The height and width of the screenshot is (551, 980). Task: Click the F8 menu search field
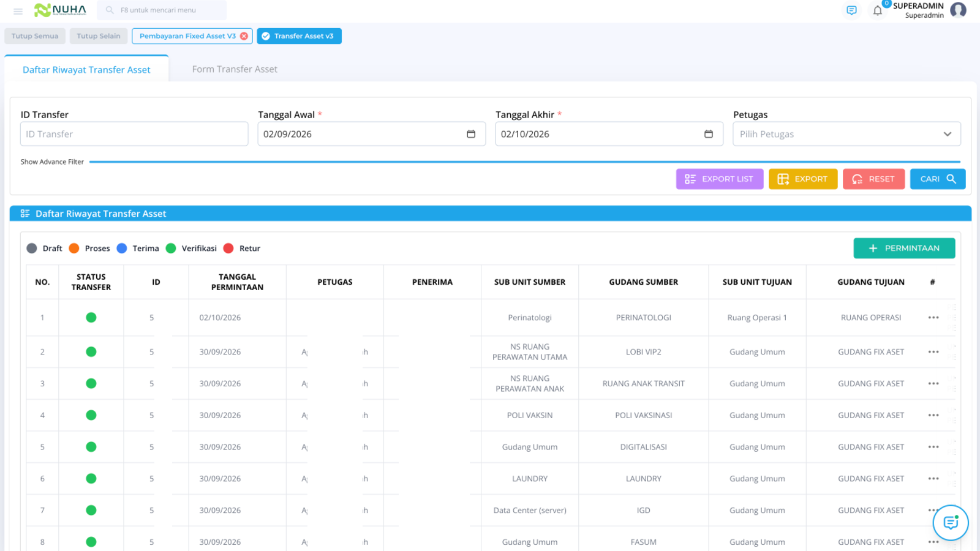pos(162,10)
